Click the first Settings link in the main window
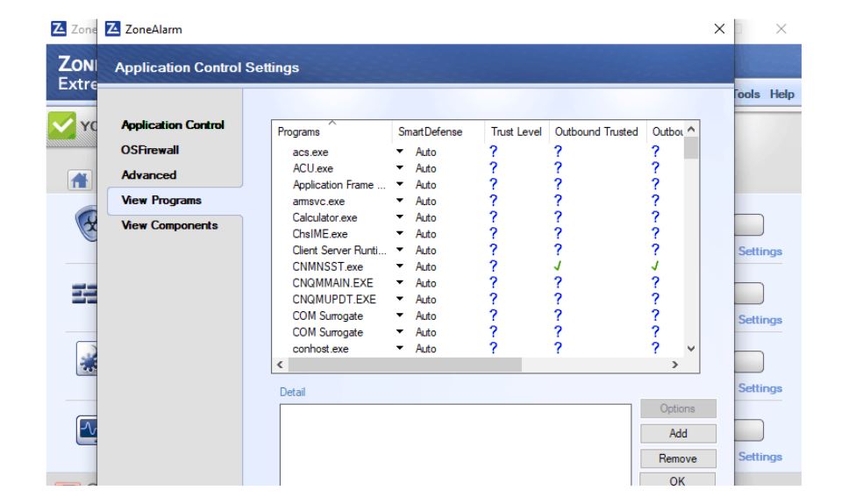Image resolution: width=863 pixels, height=504 pixels. point(760,251)
